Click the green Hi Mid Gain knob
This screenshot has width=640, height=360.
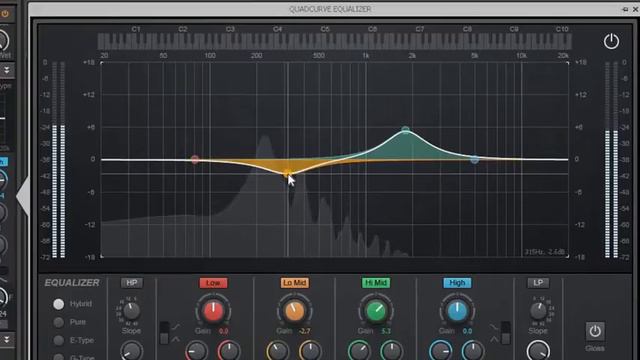click(376, 311)
